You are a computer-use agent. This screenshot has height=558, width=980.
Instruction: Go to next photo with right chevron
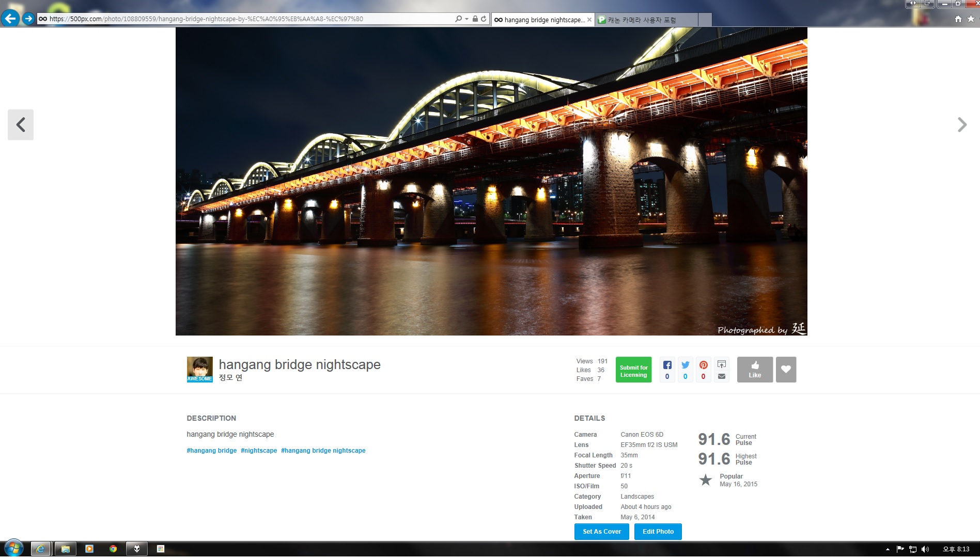click(x=961, y=124)
